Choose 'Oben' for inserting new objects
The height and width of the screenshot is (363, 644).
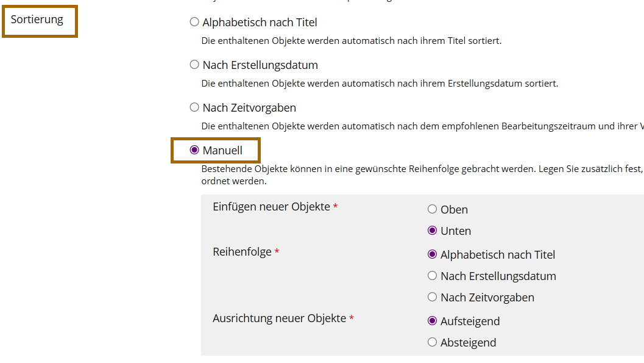point(433,209)
